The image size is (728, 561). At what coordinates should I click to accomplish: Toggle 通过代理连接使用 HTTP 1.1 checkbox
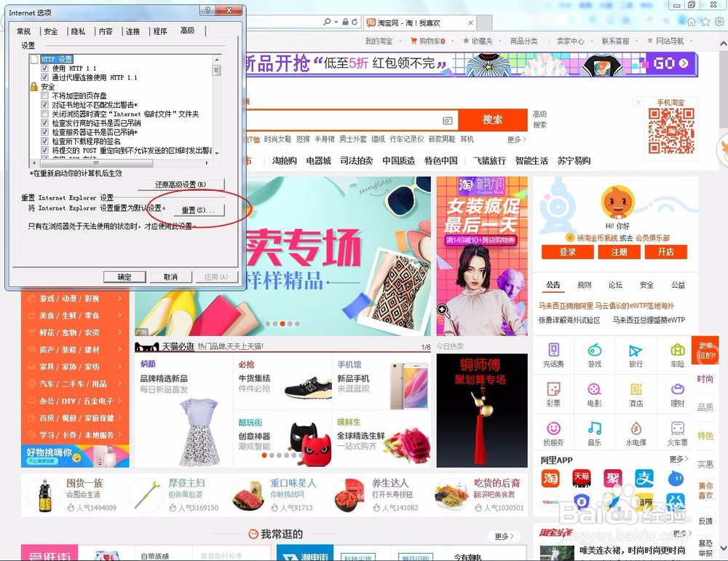44,77
